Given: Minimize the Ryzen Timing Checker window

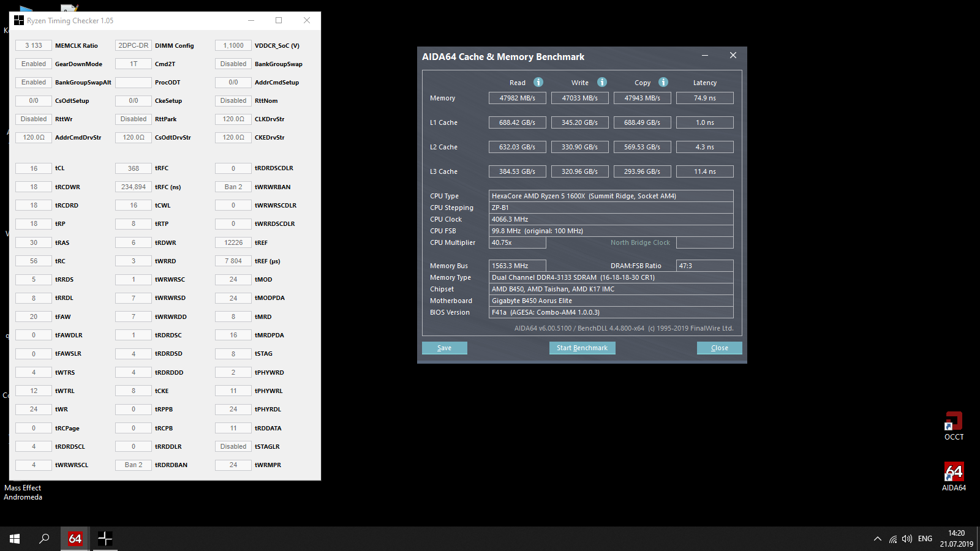Looking at the screenshot, I should pos(251,20).
